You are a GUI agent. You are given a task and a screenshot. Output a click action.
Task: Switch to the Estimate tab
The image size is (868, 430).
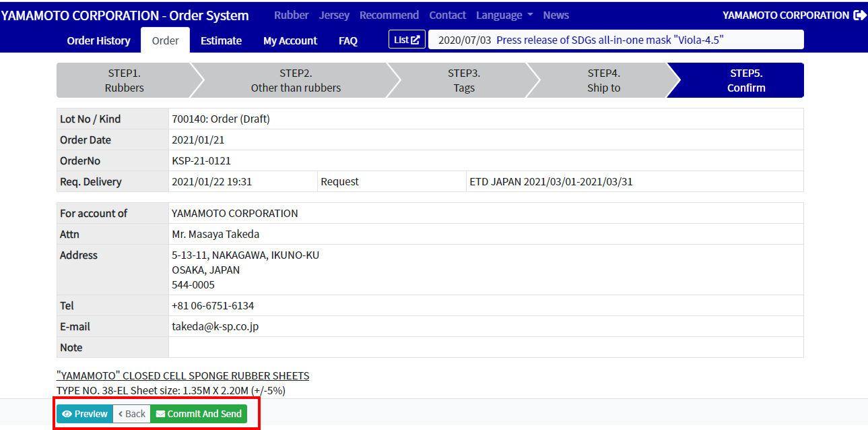pyautogui.click(x=221, y=40)
